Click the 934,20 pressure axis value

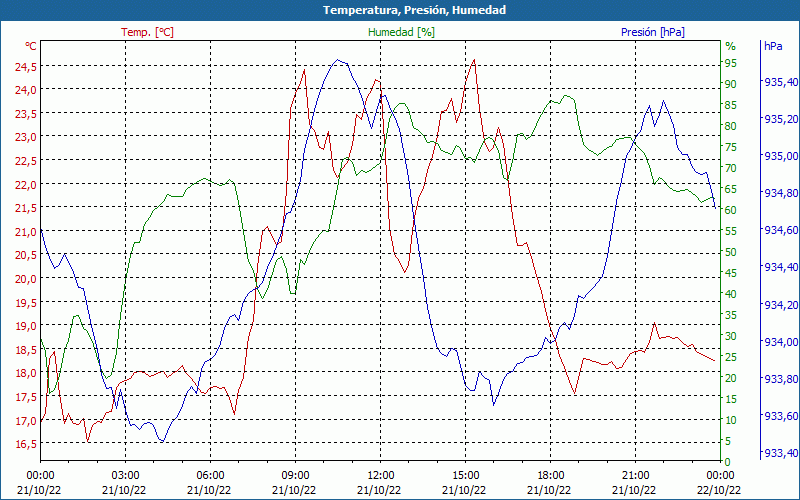click(x=780, y=305)
